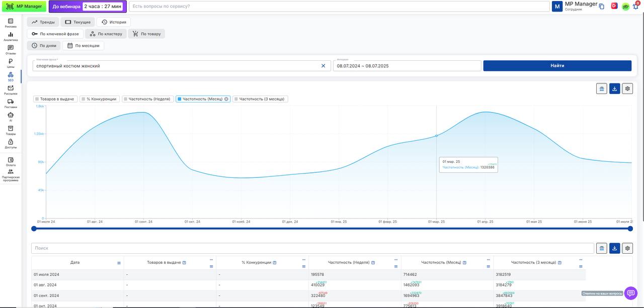
Task: Click the Найти search button
Action: click(x=557, y=66)
